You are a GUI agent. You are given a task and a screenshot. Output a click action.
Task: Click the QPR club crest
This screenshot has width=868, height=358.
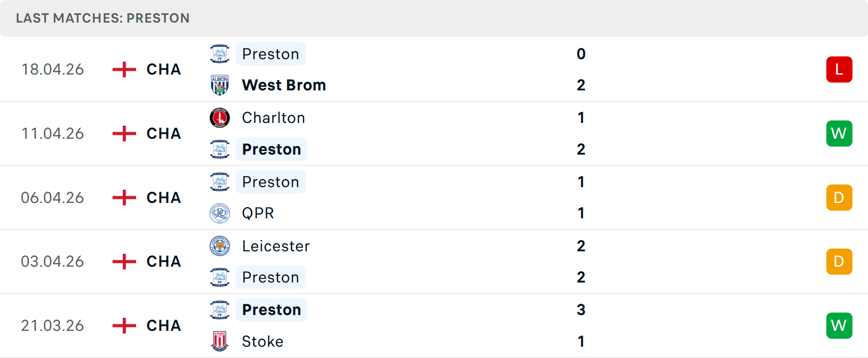point(220,213)
